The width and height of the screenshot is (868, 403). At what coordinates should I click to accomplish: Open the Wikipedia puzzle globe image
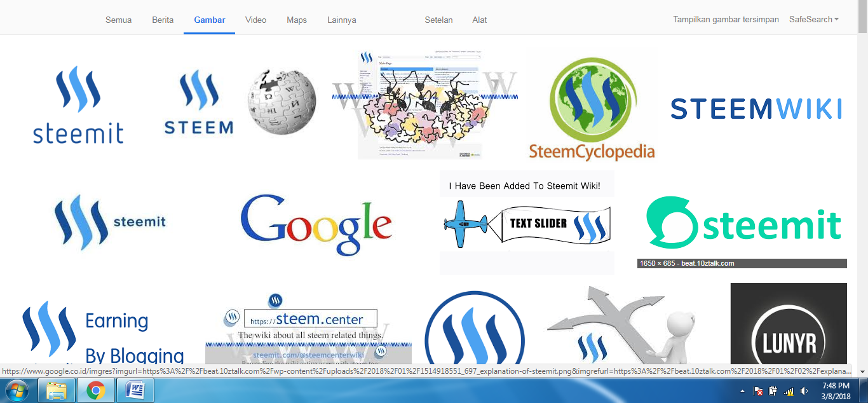pos(282,102)
